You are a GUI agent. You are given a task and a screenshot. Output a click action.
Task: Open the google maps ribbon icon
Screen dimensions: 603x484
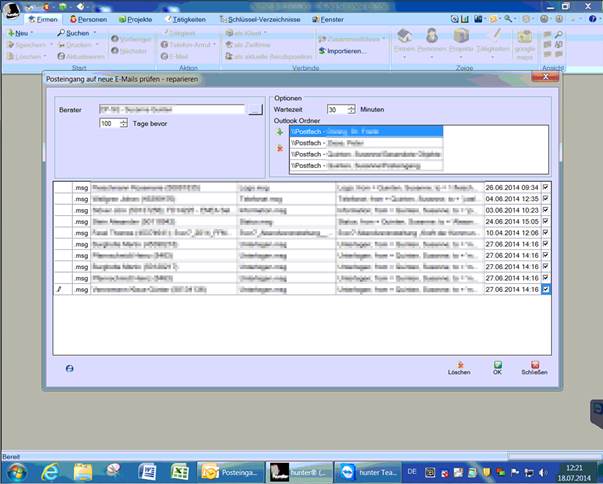525,40
